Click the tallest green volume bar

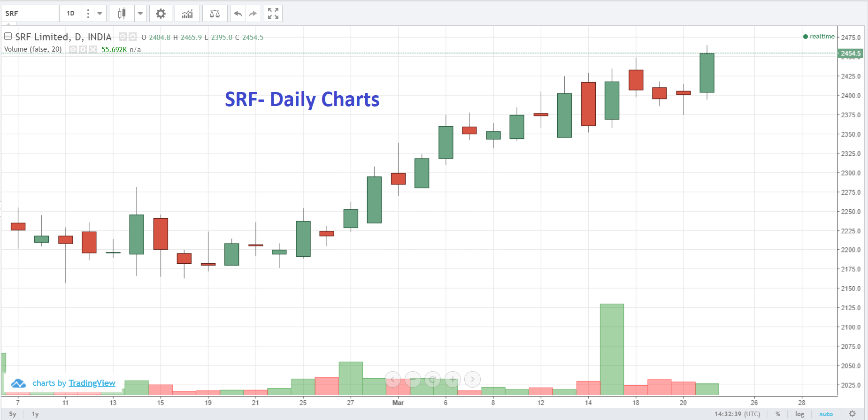(x=612, y=349)
